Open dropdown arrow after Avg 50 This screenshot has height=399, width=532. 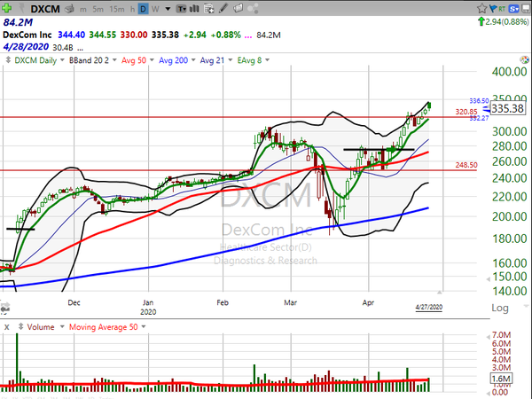[x=152, y=60]
